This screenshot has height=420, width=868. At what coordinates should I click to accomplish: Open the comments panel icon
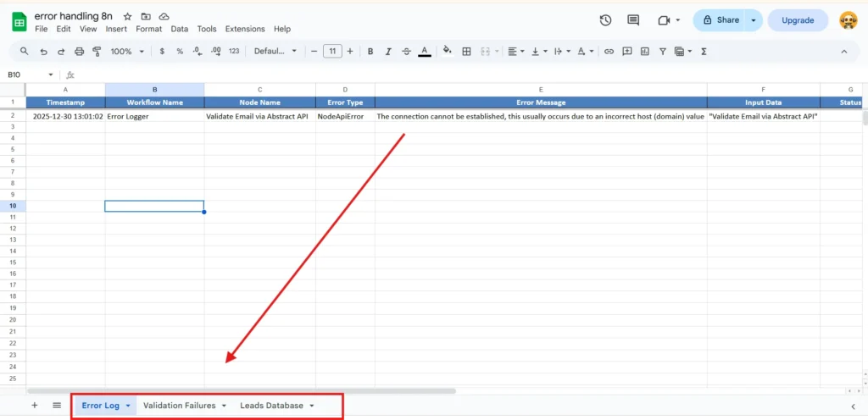[633, 20]
